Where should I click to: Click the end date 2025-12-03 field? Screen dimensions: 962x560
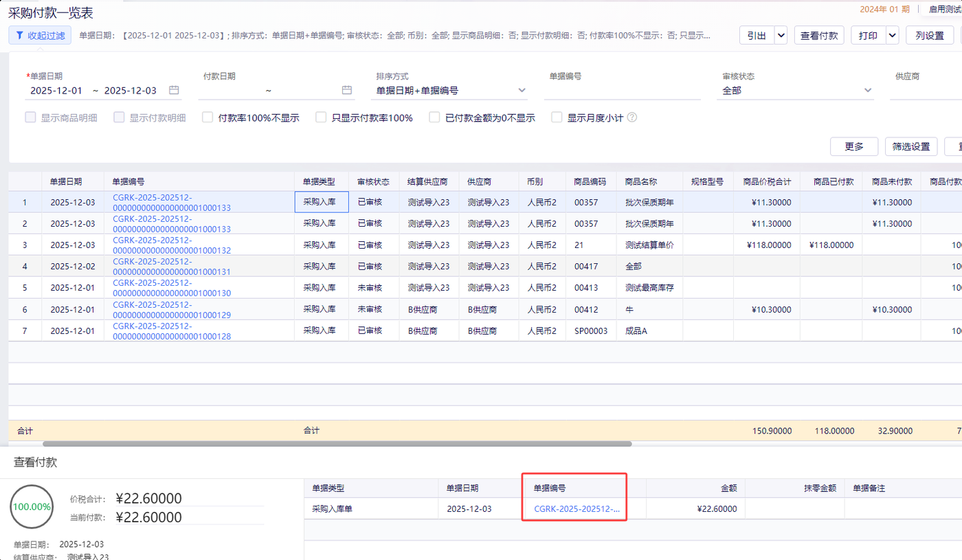tap(131, 90)
